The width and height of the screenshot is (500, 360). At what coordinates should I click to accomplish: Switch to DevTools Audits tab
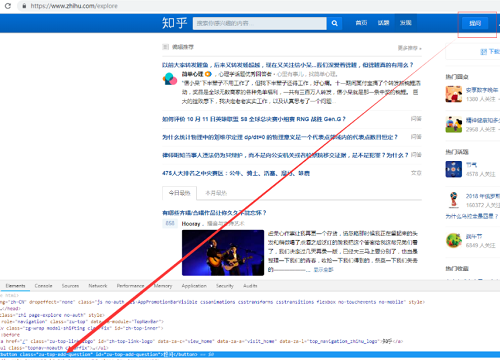click(x=250, y=286)
